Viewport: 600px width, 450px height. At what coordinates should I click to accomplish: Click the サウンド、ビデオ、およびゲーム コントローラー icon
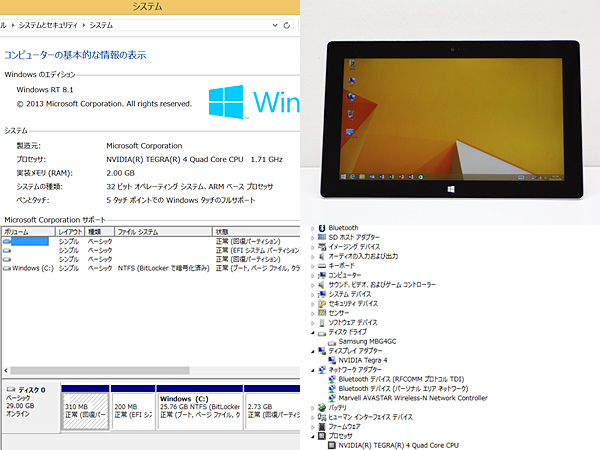(322, 285)
